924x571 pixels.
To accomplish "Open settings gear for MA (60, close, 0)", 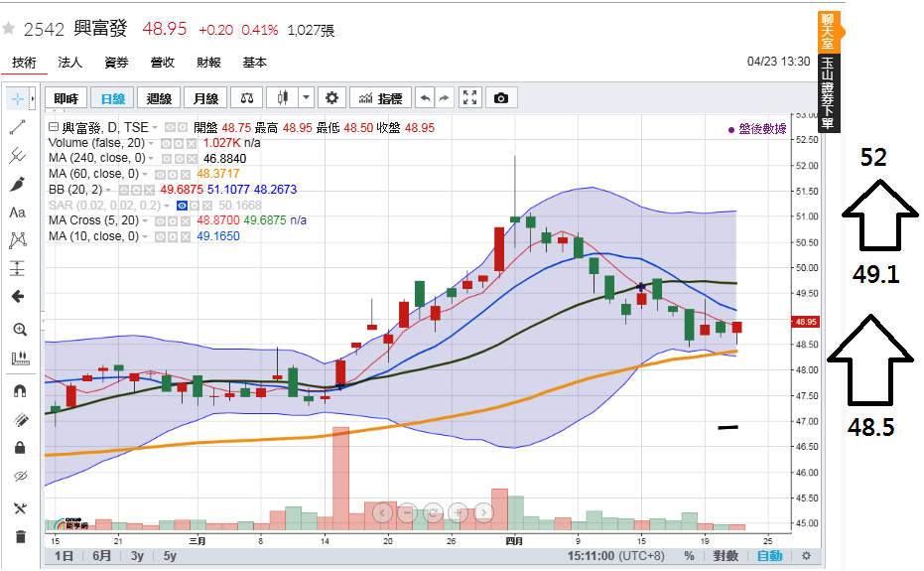I will point(173,175).
